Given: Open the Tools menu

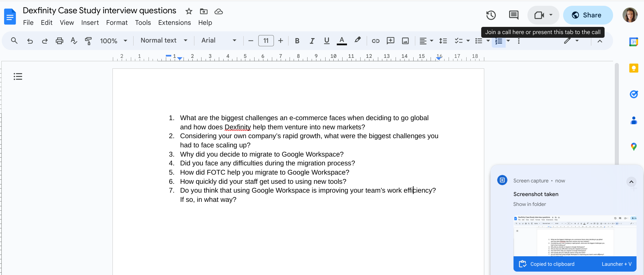Looking at the screenshot, I should click(x=143, y=22).
